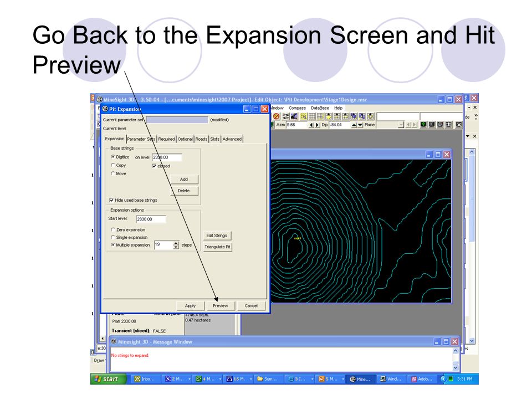Open the Inbox taskbar item
This screenshot has width=532, height=399.
pyautogui.click(x=145, y=379)
